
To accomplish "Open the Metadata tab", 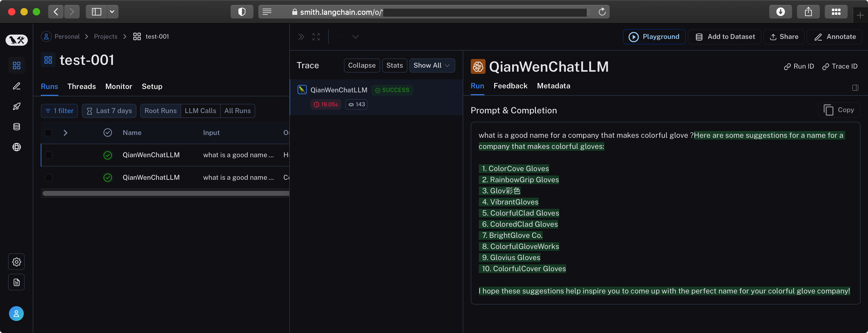I will tap(554, 86).
